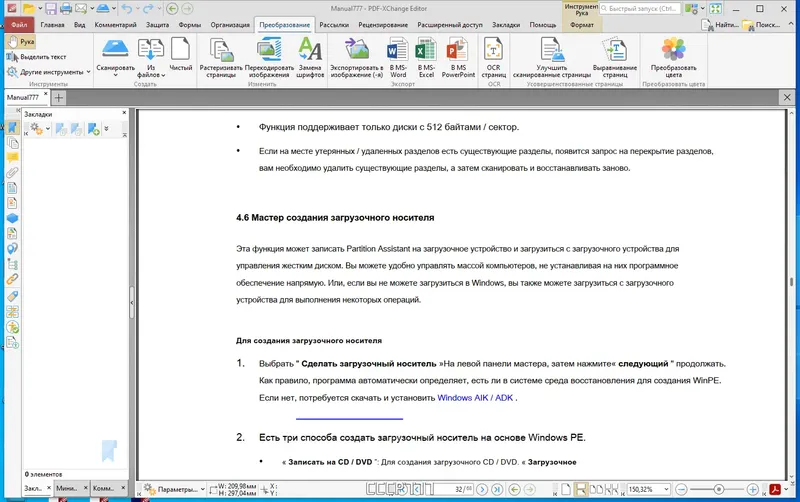Export to В MS-Word
Image resolution: width=800 pixels, height=502 pixels.
(x=398, y=58)
